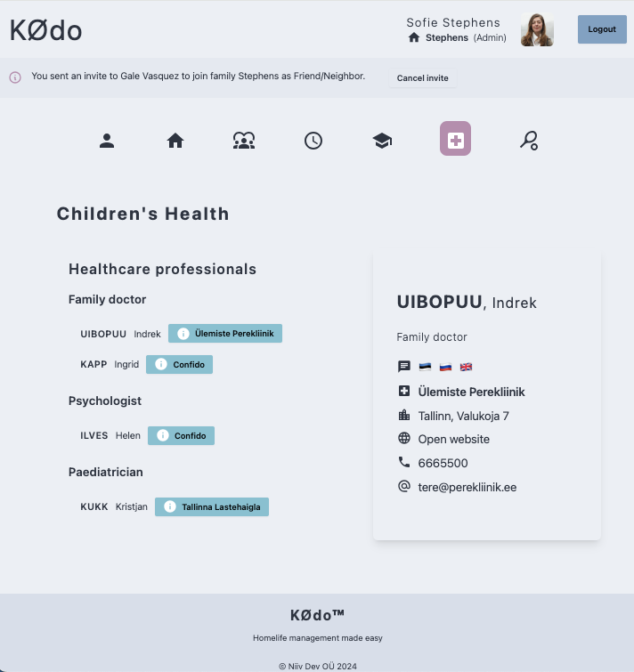634x672 pixels.
Task: Open the family members group icon
Action: tap(244, 140)
